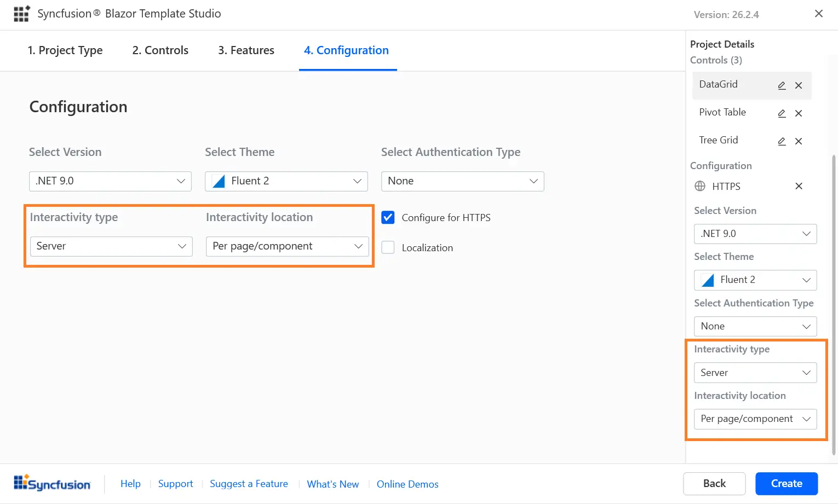The image size is (838, 504).
Task: Open the What's New link
Action: pyautogui.click(x=332, y=484)
